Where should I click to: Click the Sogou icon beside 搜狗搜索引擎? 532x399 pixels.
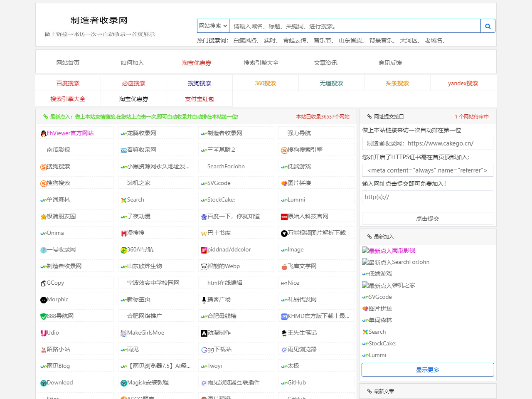(284, 150)
